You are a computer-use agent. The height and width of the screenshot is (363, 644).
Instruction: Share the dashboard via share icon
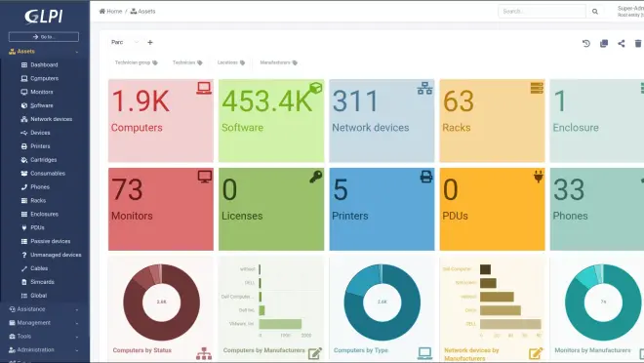pyautogui.click(x=622, y=44)
